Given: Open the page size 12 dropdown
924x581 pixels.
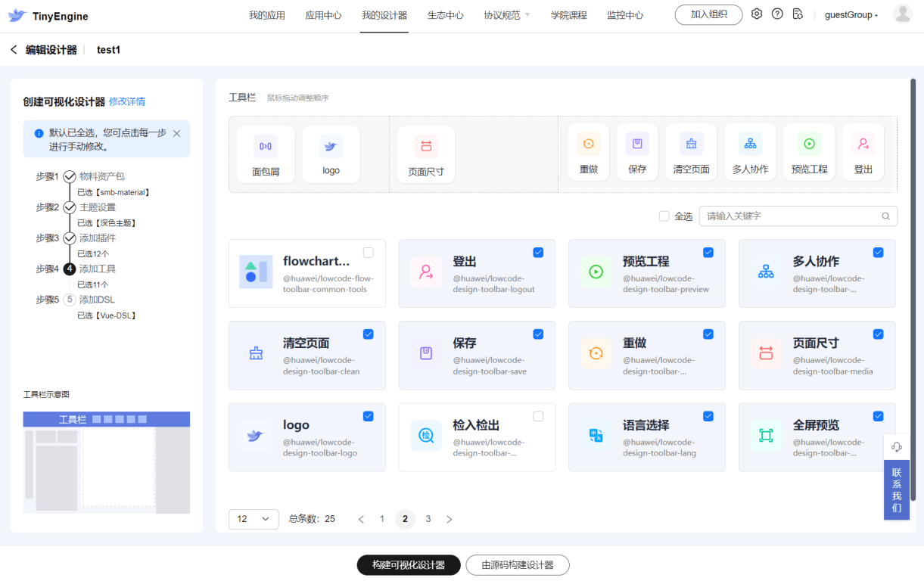Looking at the screenshot, I should coord(253,519).
